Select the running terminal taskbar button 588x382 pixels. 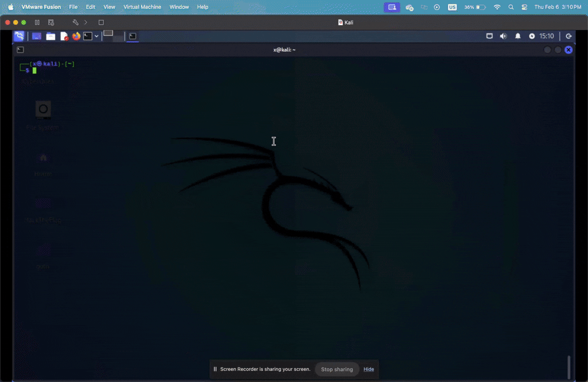(x=132, y=36)
